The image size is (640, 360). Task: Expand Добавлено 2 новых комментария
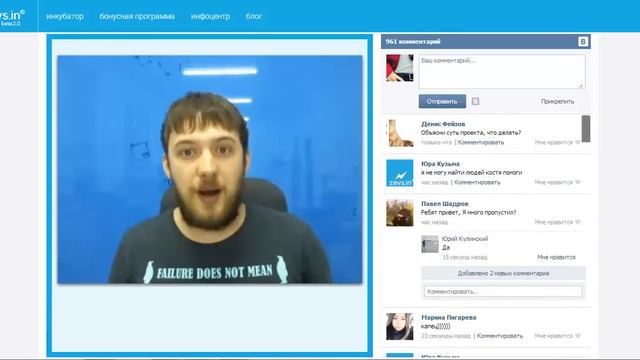(x=503, y=273)
